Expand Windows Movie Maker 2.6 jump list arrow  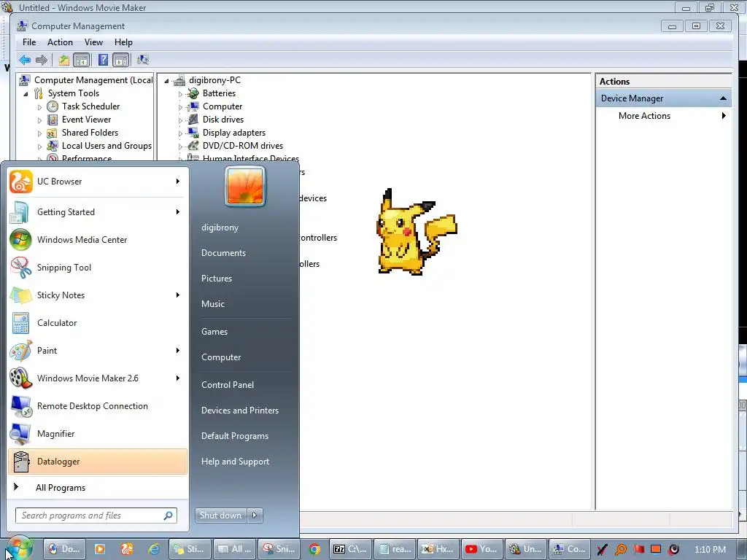[x=178, y=378]
